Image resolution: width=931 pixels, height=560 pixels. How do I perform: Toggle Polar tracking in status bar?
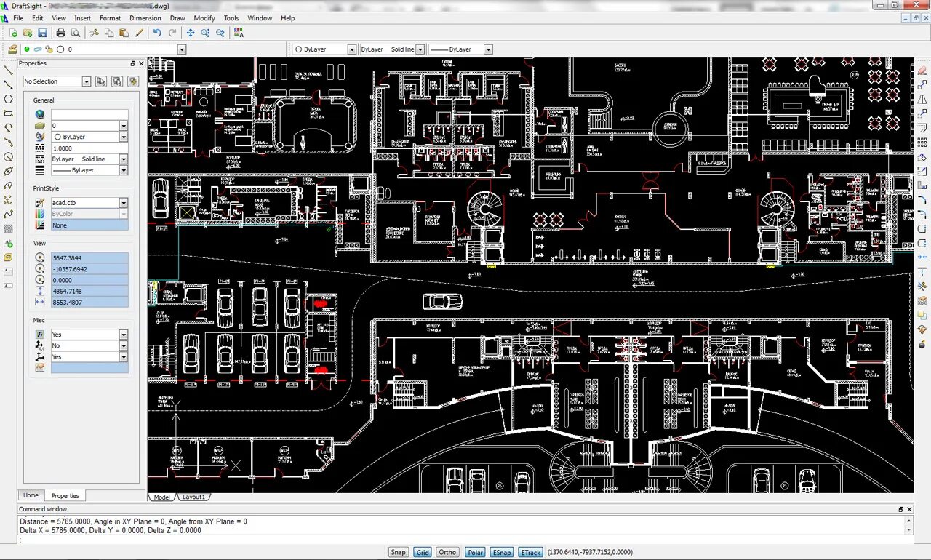(475, 552)
